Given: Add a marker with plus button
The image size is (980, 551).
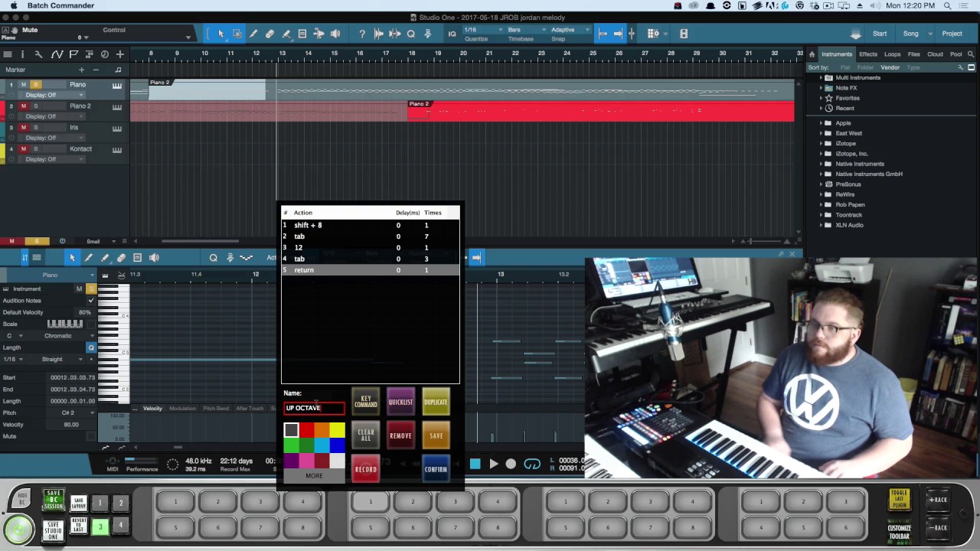Looking at the screenshot, I should [83, 70].
